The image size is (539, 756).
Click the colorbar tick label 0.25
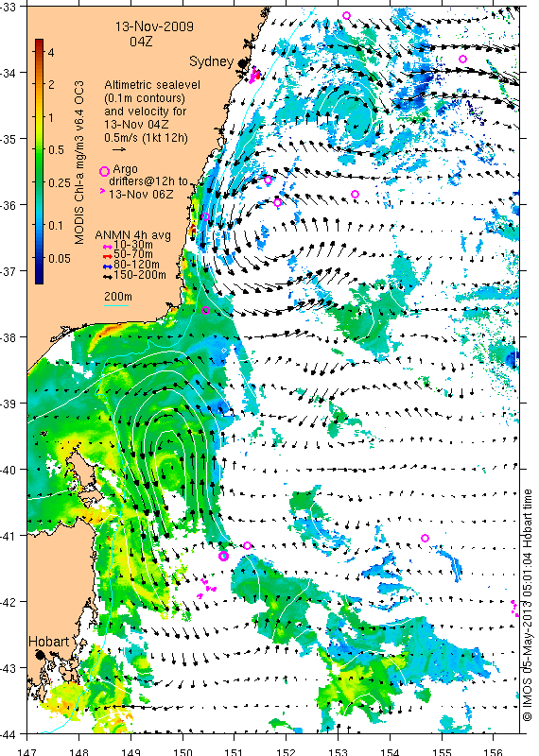click(60, 182)
